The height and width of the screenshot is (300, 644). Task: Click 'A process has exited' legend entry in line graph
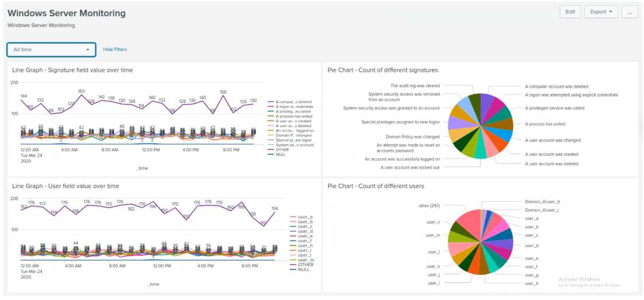tap(289, 116)
